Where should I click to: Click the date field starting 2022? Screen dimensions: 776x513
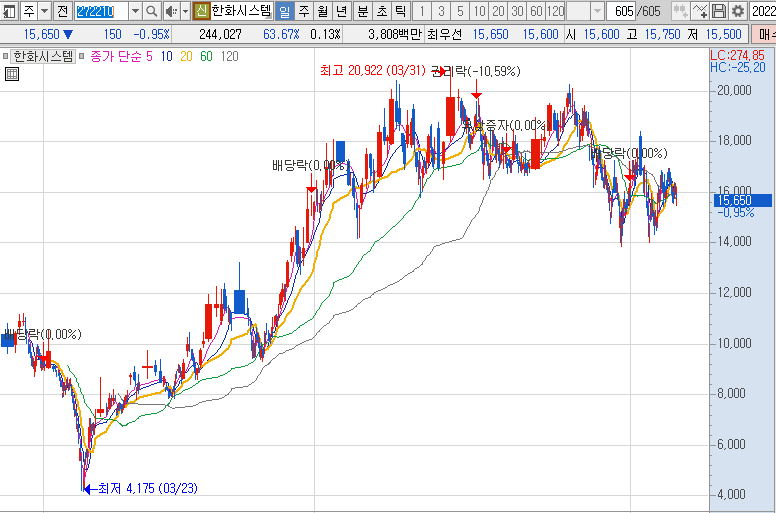(x=763, y=10)
